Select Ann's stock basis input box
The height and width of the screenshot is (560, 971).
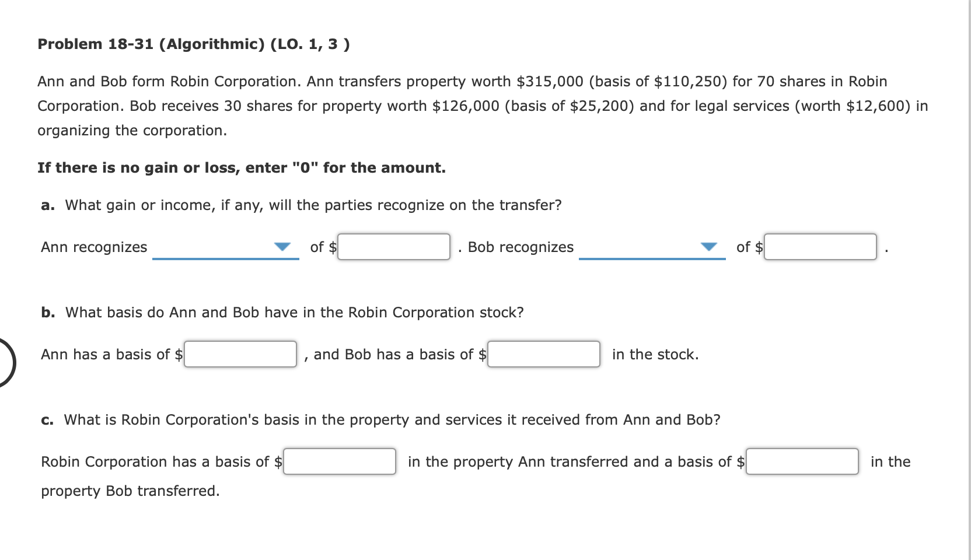click(x=239, y=353)
